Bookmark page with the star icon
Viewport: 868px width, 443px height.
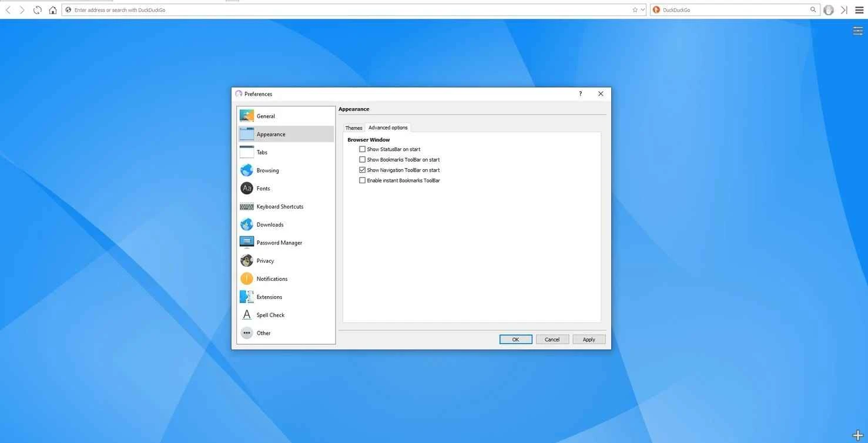coord(635,10)
